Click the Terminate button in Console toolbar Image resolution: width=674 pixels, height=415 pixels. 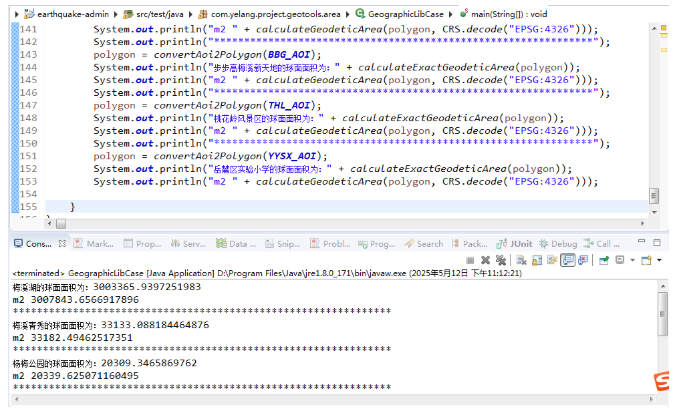[x=470, y=260]
